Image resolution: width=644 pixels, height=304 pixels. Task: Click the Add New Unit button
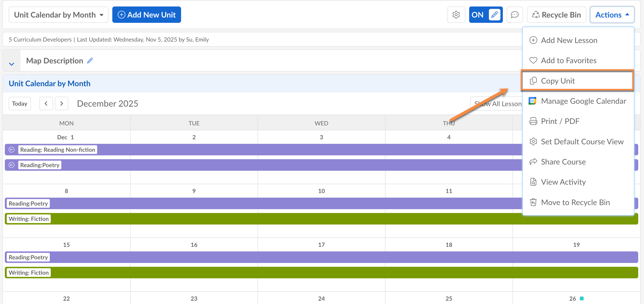pyautogui.click(x=146, y=15)
